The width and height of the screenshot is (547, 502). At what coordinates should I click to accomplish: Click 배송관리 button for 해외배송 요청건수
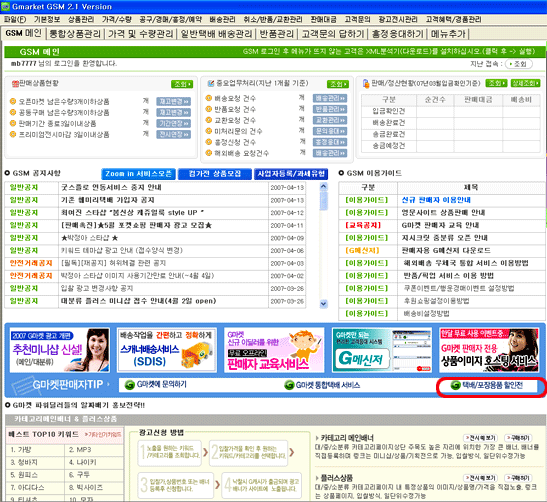(x=330, y=153)
